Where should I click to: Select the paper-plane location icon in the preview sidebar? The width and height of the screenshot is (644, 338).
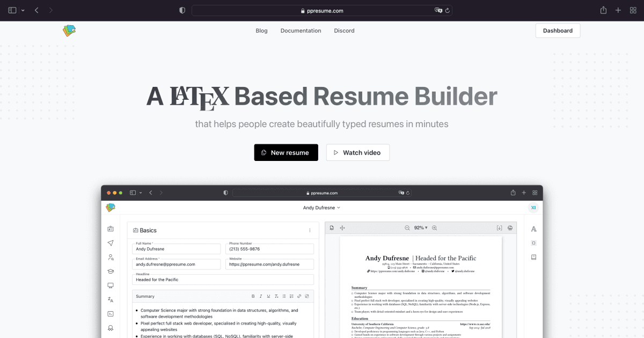coord(111,243)
